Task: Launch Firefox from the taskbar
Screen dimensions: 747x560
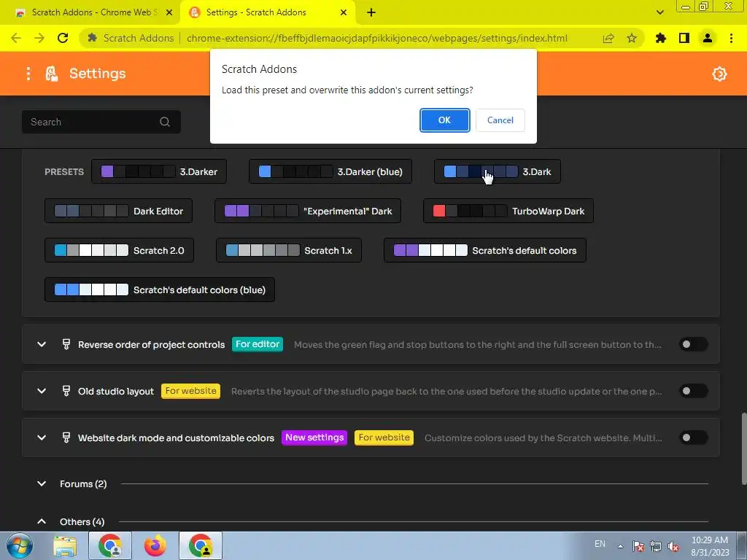Action: [155, 545]
